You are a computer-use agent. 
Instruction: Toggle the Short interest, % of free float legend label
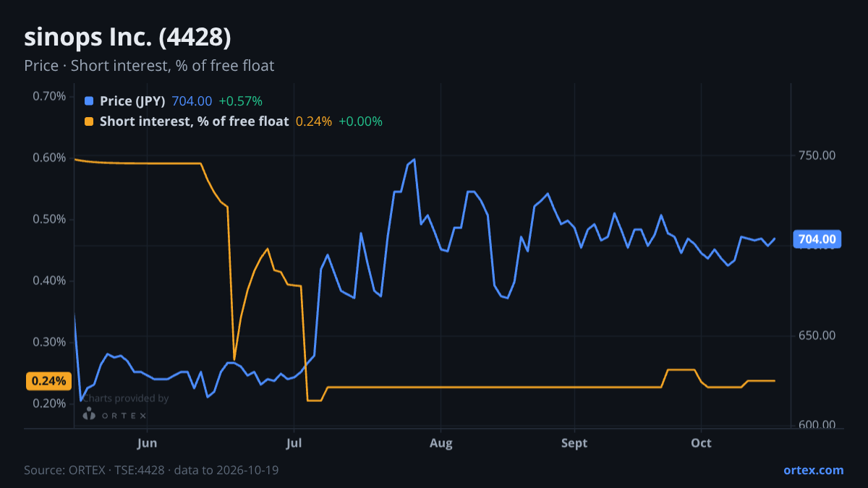194,121
